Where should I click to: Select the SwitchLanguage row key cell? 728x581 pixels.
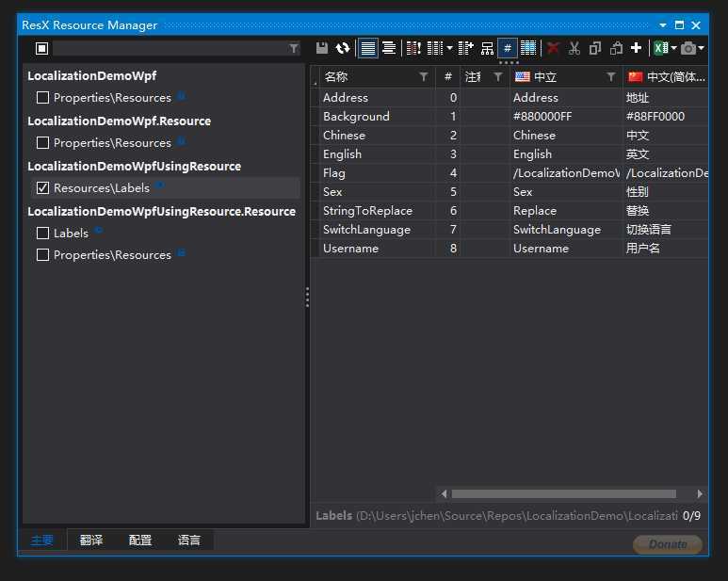(x=366, y=230)
